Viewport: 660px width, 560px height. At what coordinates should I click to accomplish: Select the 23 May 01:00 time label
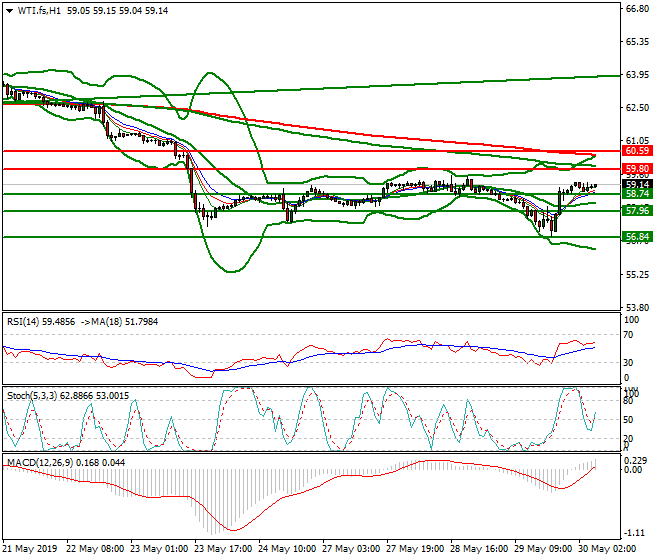click(x=159, y=549)
